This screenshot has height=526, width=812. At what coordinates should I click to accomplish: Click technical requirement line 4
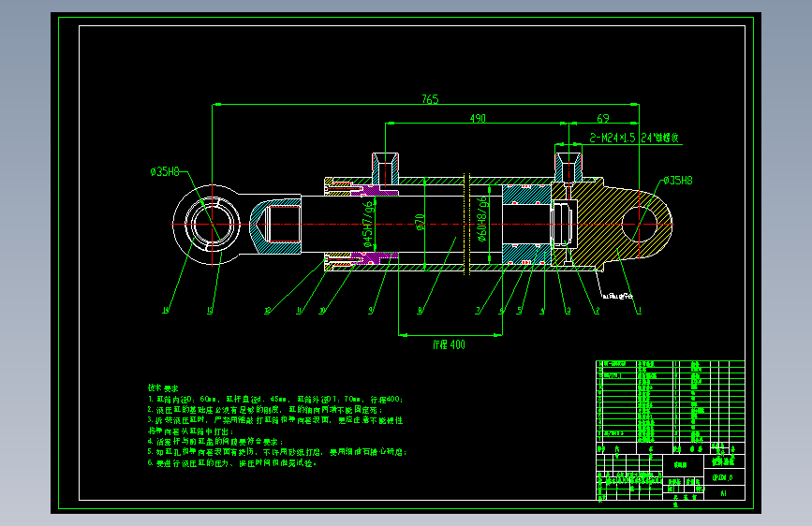pos(215,442)
